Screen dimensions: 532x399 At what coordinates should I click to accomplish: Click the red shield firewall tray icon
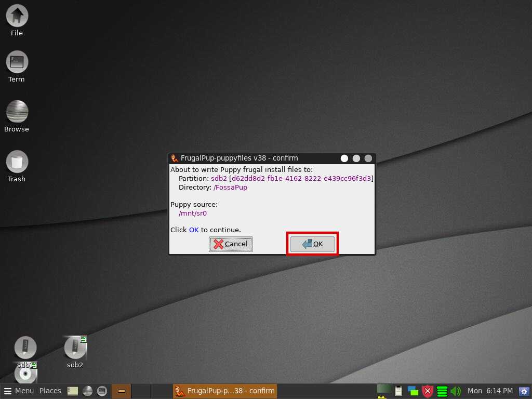428,391
